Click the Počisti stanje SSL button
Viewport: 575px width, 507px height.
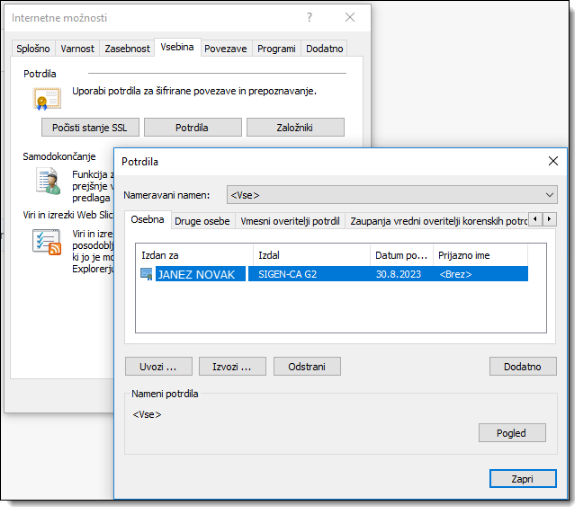90,128
